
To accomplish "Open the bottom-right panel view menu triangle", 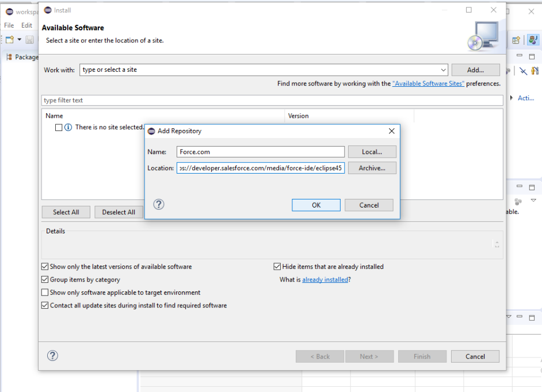I will pyautogui.click(x=509, y=316).
